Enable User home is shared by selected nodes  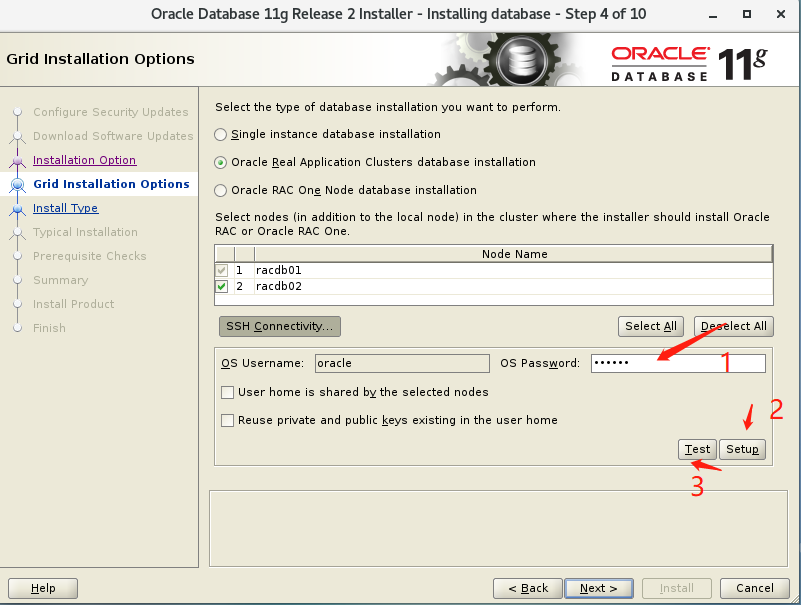coord(227,392)
